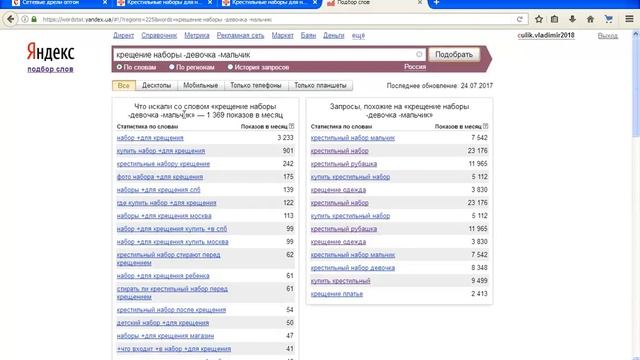Open query 'купить набор +для крещения'

coord(161,151)
